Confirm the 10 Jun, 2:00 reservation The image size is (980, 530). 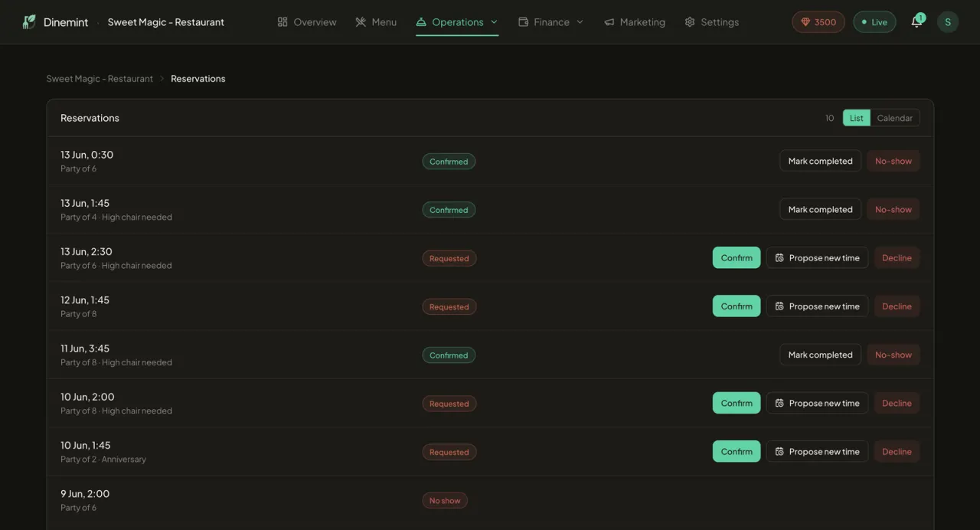click(x=737, y=403)
